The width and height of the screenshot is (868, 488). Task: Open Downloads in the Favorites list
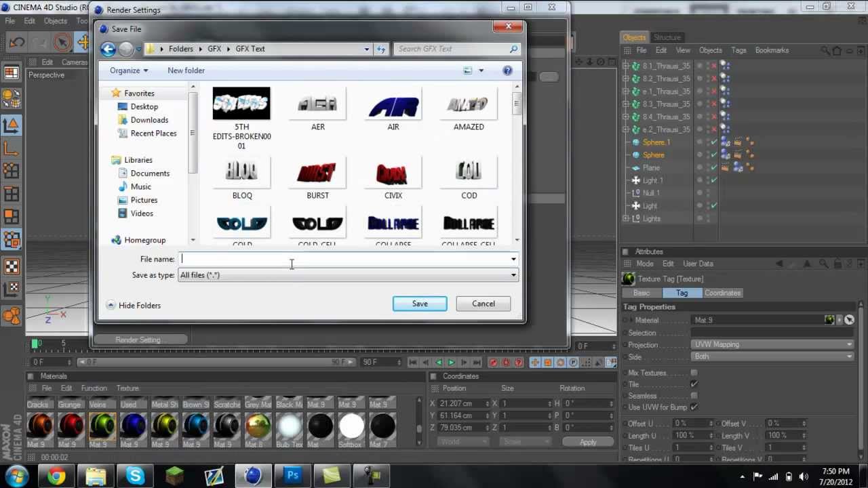click(x=149, y=120)
